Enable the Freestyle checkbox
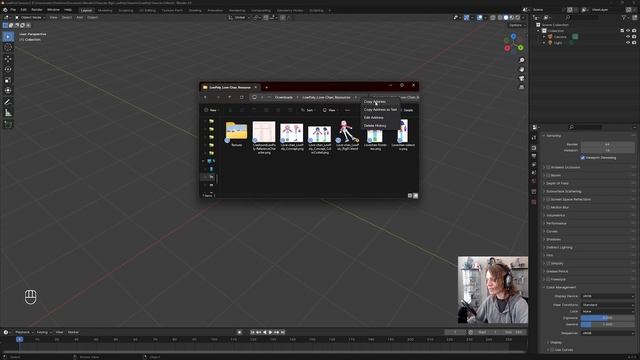 click(x=548, y=280)
